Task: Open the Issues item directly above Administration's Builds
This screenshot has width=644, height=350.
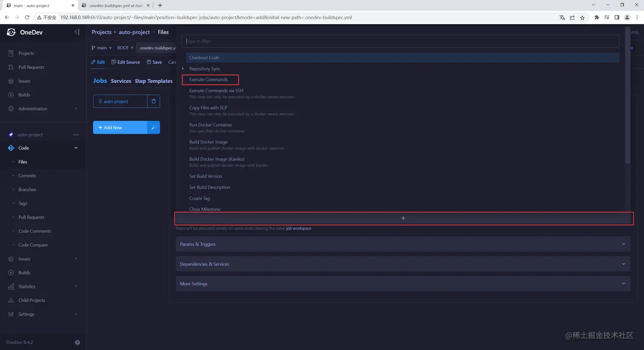Action: [24, 81]
